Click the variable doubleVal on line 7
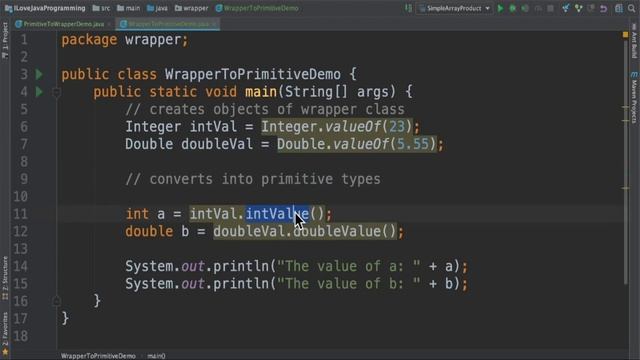 point(217,144)
